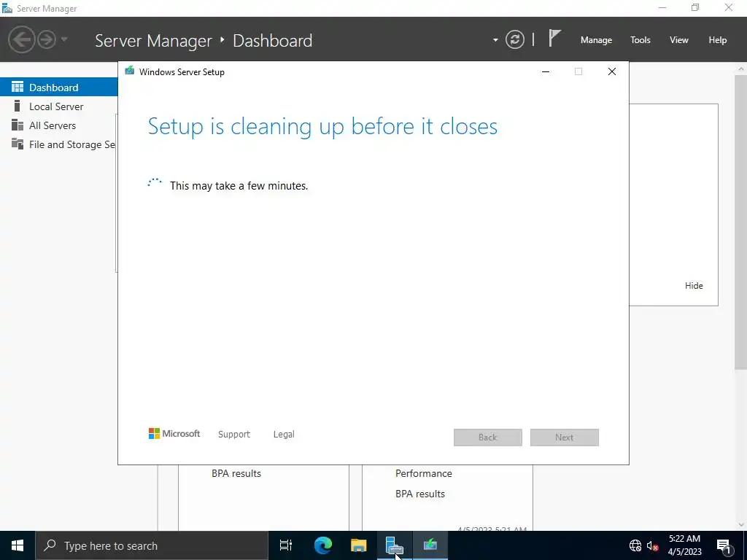Viewport: 747px width, 560px height.
Task: Click the loading spinner in Setup
Action: [x=155, y=183]
